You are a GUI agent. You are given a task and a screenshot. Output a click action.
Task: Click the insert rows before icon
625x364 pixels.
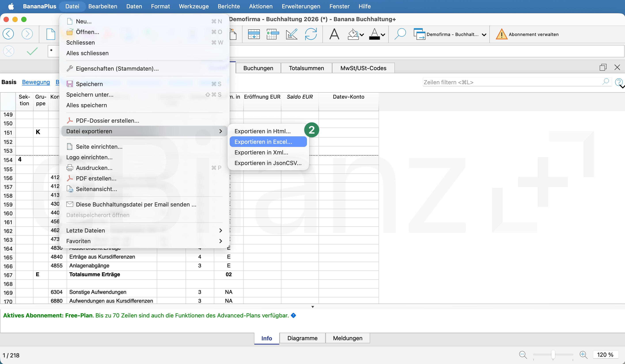tap(272, 34)
